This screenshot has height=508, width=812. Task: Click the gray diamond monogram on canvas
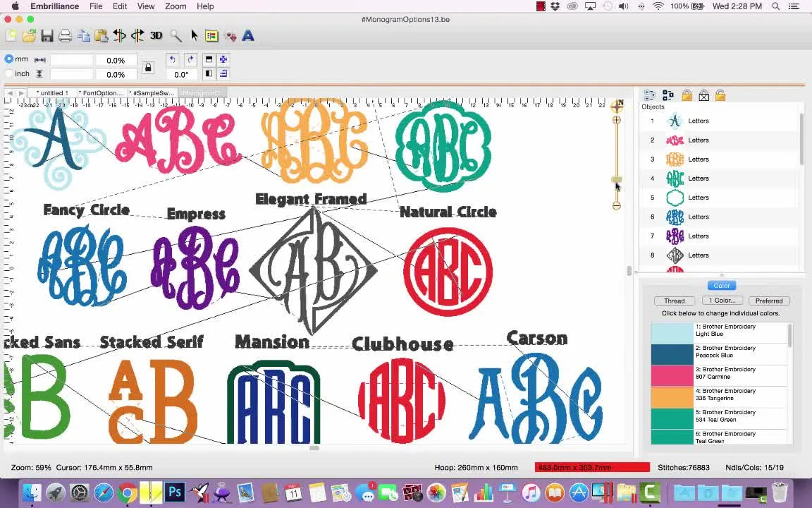pyautogui.click(x=313, y=271)
